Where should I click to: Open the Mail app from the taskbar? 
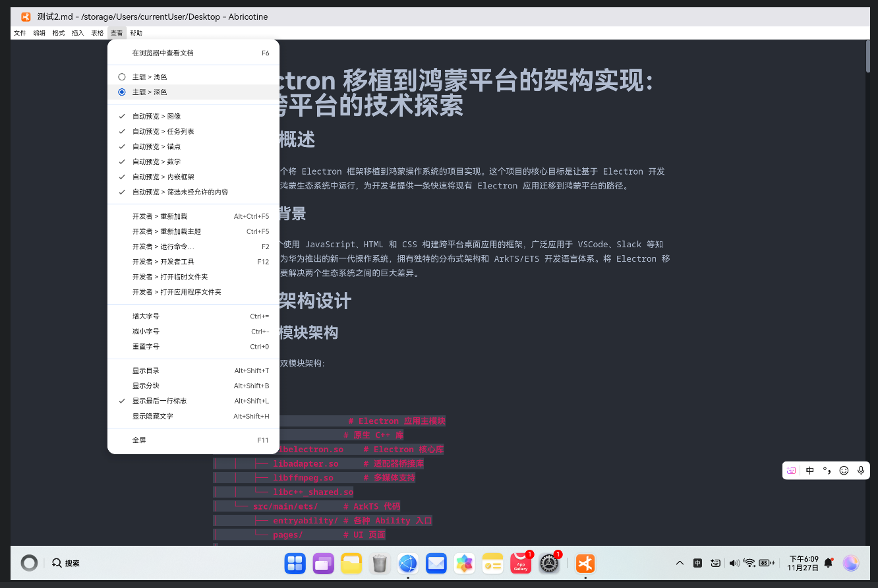[436, 564]
